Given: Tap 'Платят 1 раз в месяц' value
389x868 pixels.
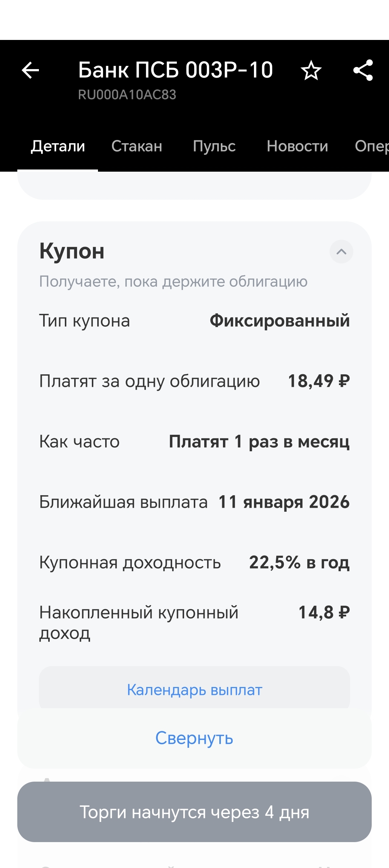Looking at the screenshot, I should pyautogui.click(x=259, y=442).
